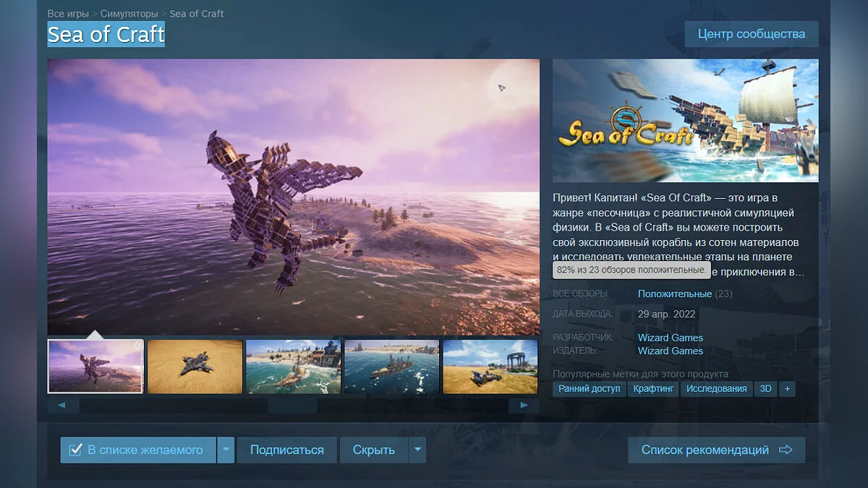Select the Крафтинг tag
Image resolution: width=868 pixels, height=488 pixels.
point(654,388)
